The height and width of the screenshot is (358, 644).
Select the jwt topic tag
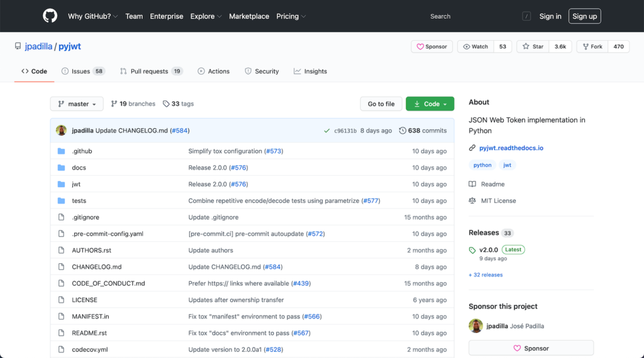pyautogui.click(x=508, y=165)
